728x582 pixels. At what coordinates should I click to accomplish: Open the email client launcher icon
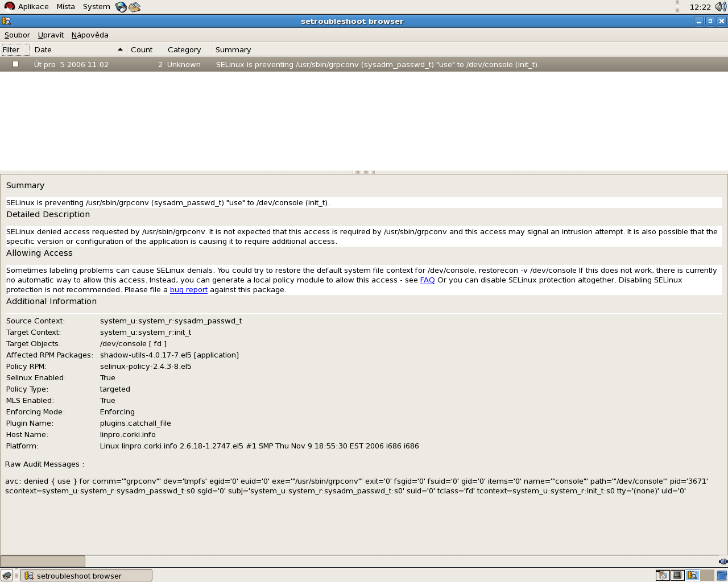pos(134,6)
